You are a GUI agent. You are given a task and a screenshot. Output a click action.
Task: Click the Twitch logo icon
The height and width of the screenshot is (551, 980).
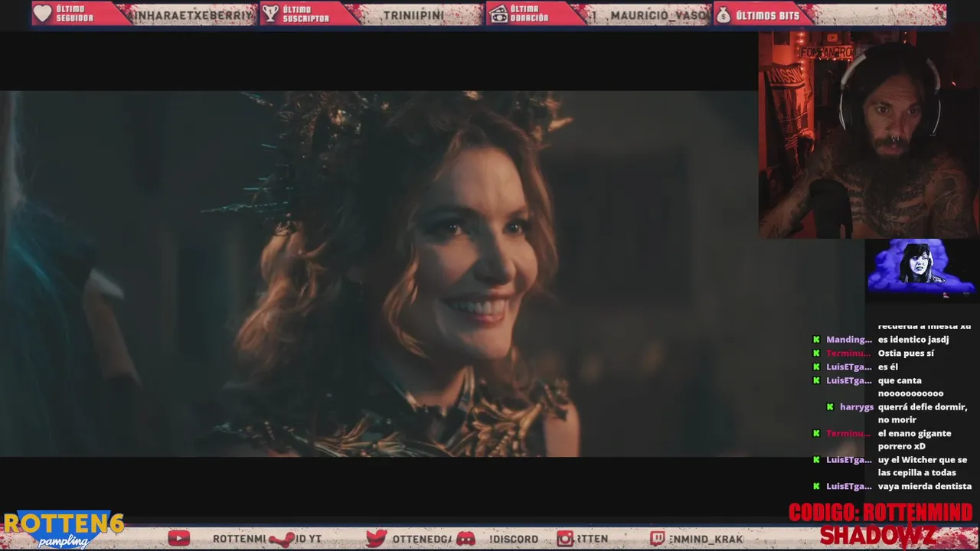(x=658, y=538)
